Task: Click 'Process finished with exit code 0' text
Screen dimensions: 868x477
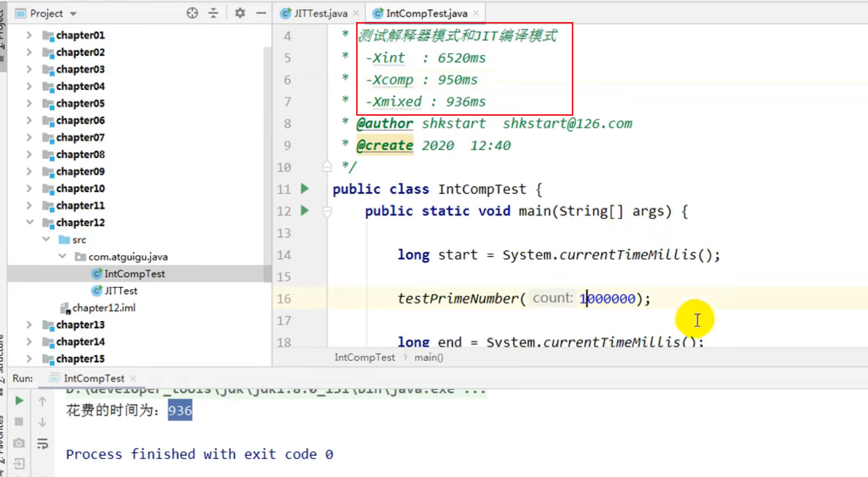Action: [x=199, y=454]
